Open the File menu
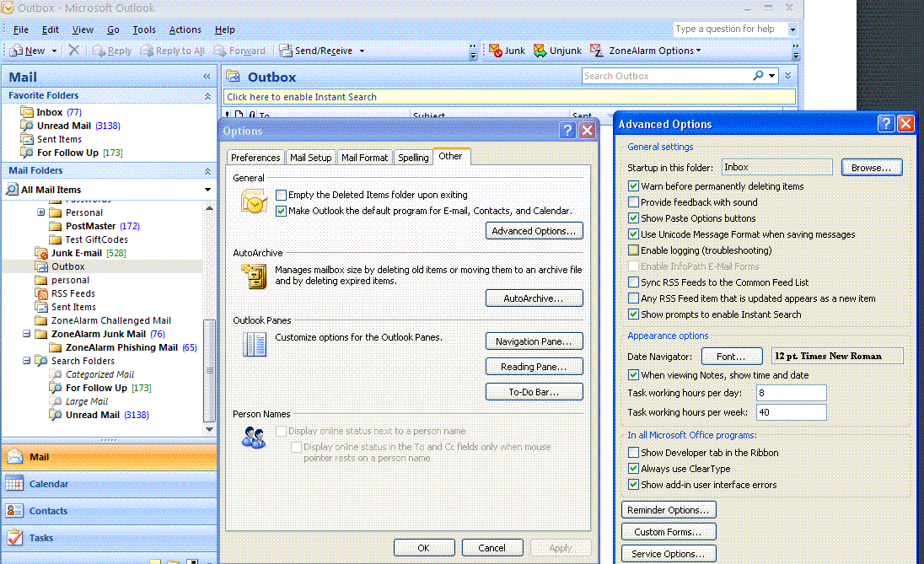 pos(20,30)
